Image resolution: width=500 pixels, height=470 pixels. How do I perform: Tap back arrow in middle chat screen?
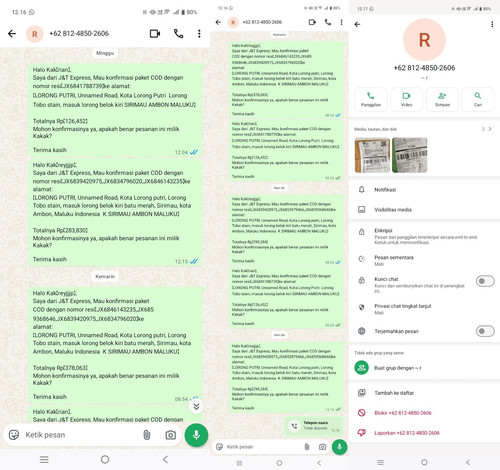pyautogui.click(x=218, y=22)
